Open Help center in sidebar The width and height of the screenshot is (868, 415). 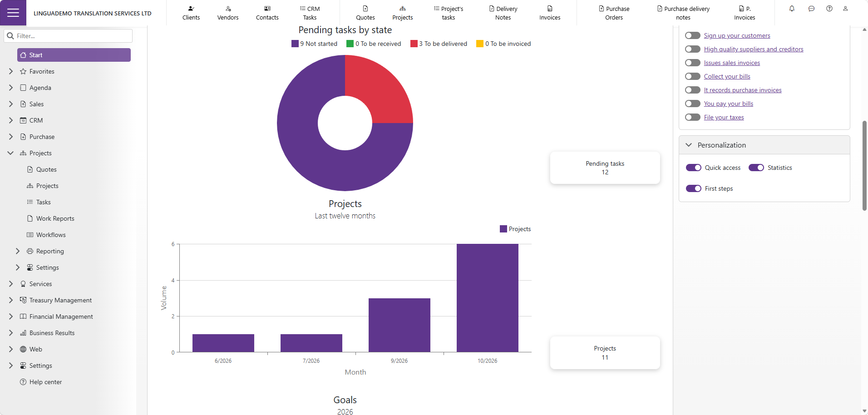click(x=45, y=382)
